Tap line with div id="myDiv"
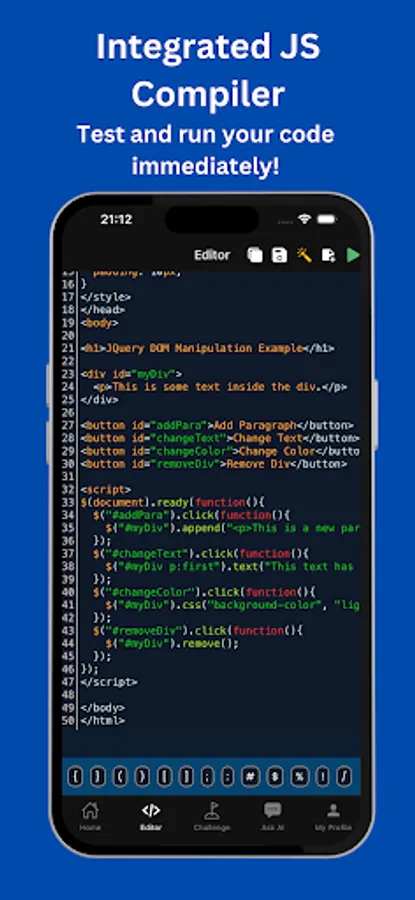This screenshot has height=900, width=415. [131, 374]
